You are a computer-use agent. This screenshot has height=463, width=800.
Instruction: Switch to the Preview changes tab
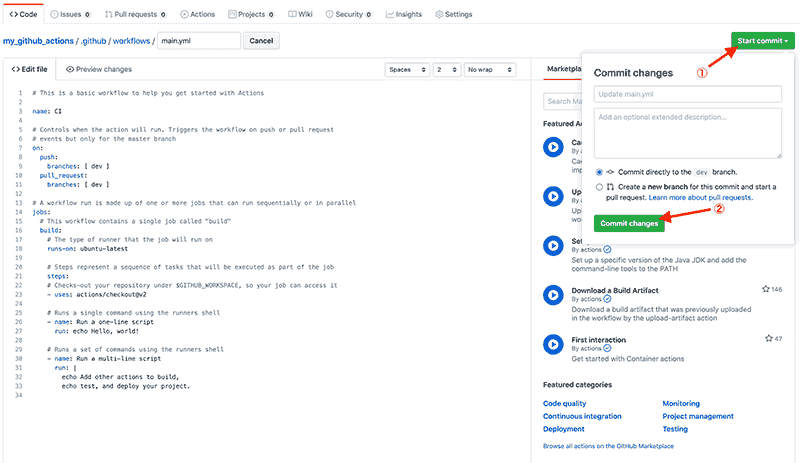tap(98, 69)
